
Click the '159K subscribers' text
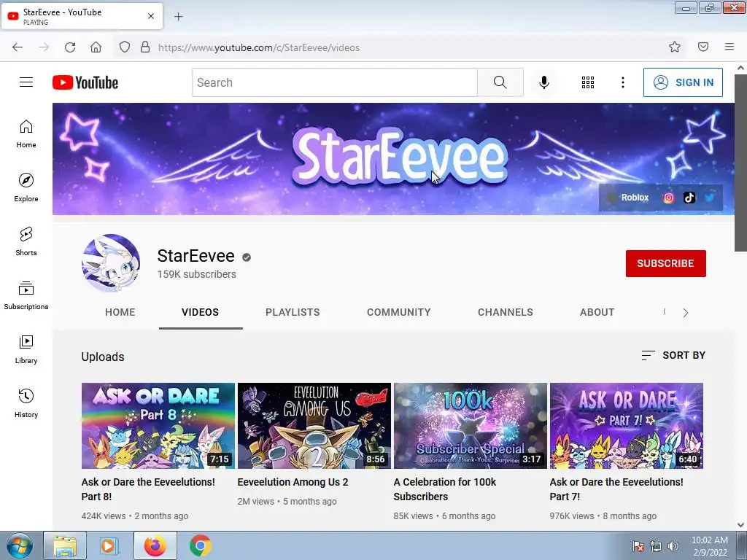point(197,274)
